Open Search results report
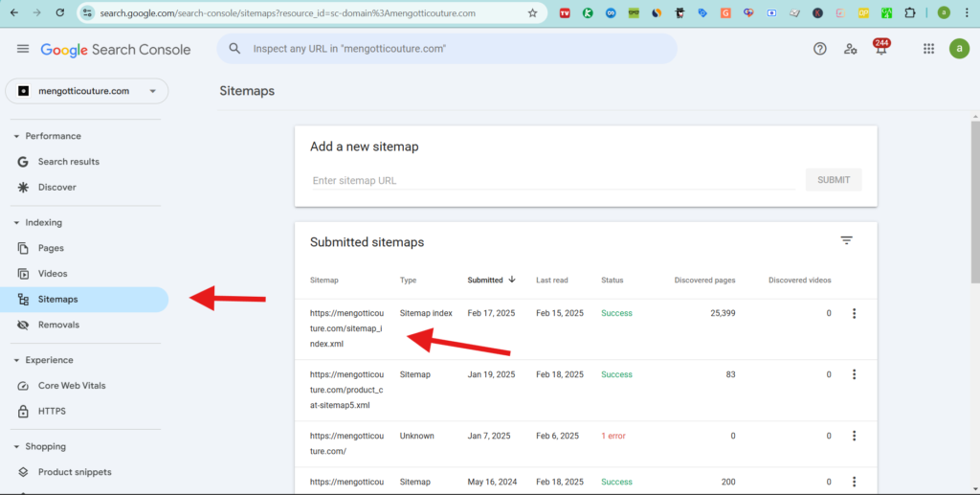The height and width of the screenshot is (495, 980). click(x=69, y=162)
